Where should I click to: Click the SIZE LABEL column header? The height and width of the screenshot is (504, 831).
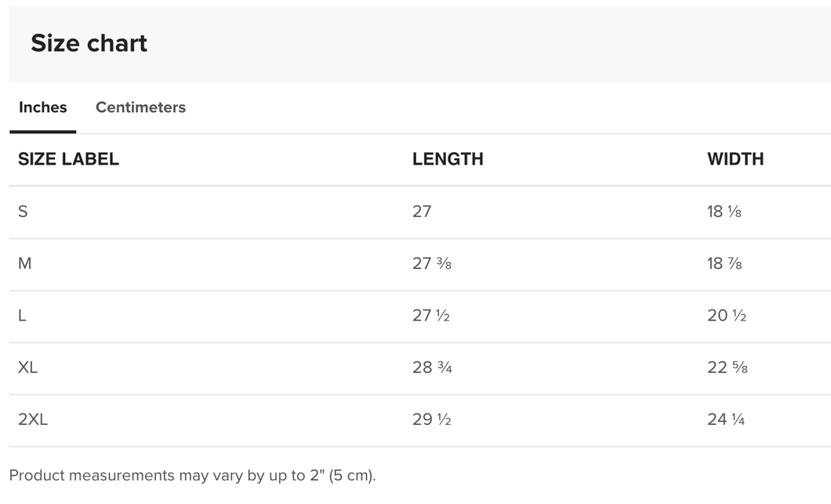coord(68,159)
